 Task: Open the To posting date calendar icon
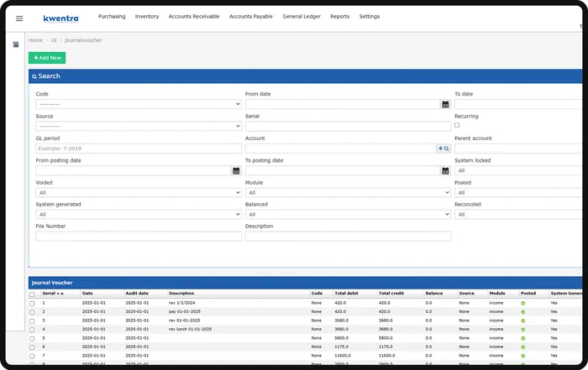coord(445,171)
